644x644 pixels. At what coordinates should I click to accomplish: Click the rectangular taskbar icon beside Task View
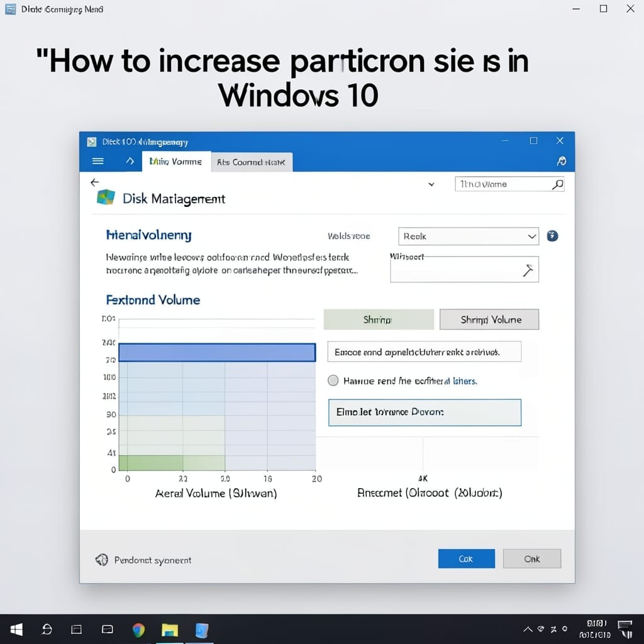tap(107, 629)
